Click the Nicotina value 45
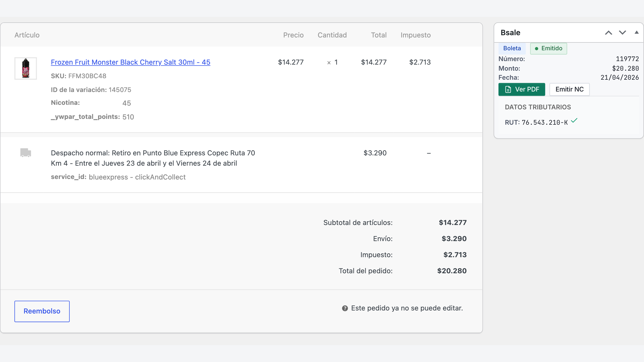Image resolution: width=644 pixels, height=362 pixels. [x=127, y=103]
